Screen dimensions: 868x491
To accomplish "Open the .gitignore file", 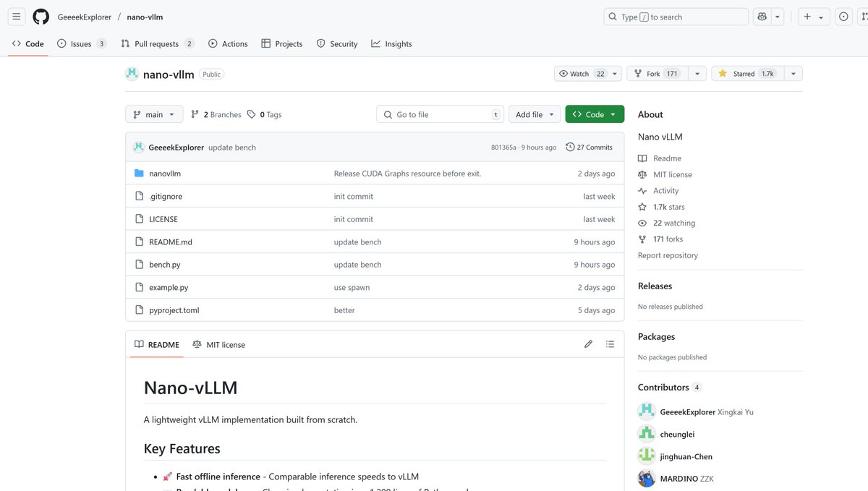I will tap(166, 196).
